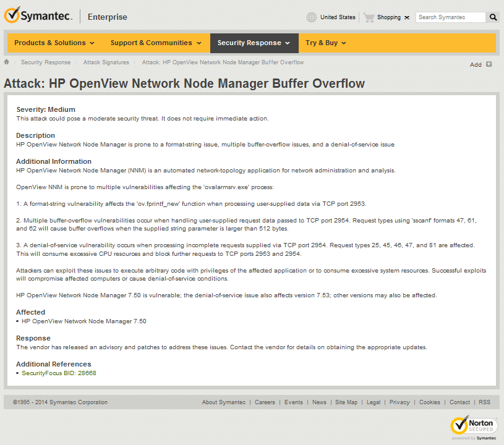Expand Security Response chevron
Screen dimensions: 504x445
pos(288,43)
